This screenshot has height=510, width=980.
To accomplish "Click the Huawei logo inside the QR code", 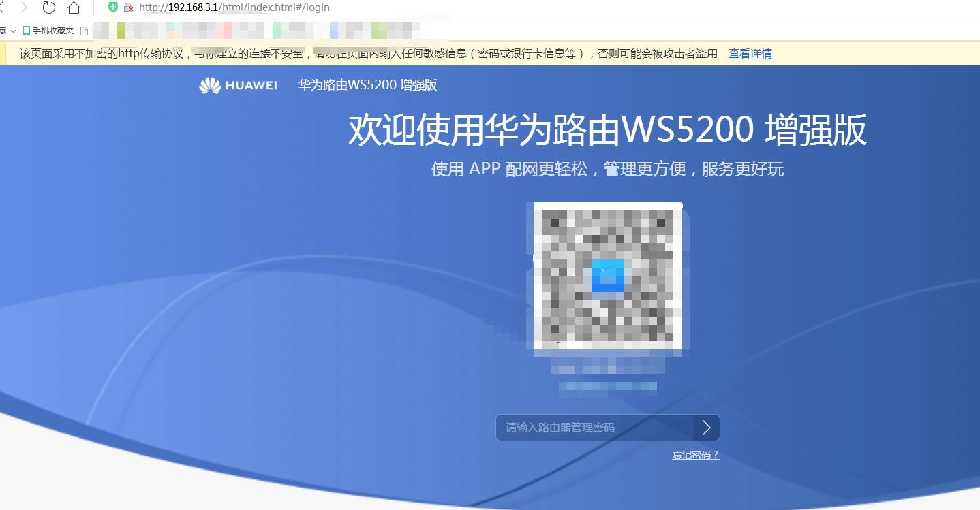I will point(607,277).
